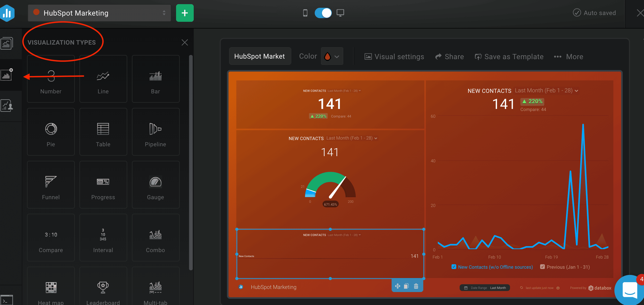
Task: Open Visual settings
Action: point(394,57)
